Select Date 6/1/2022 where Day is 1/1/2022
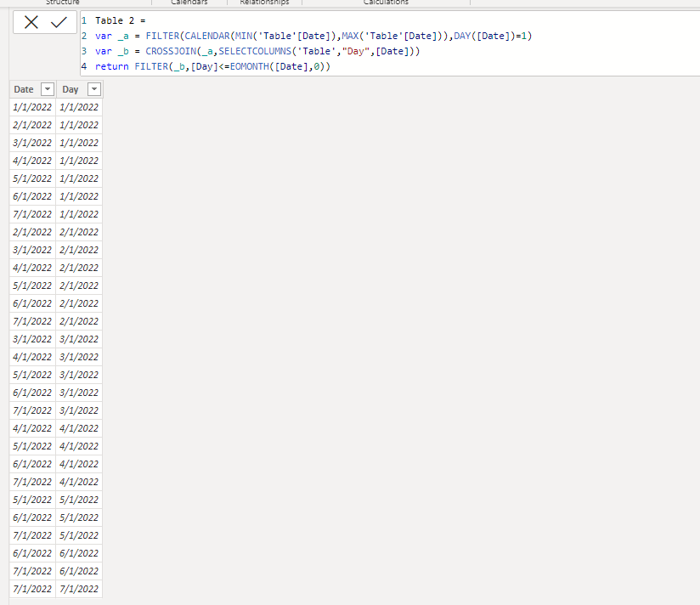This screenshot has width=700, height=605. point(32,196)
